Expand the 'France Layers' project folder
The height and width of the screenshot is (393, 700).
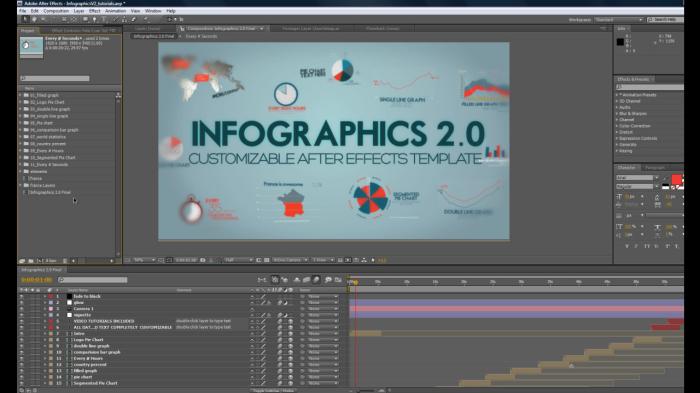(21, 185)
